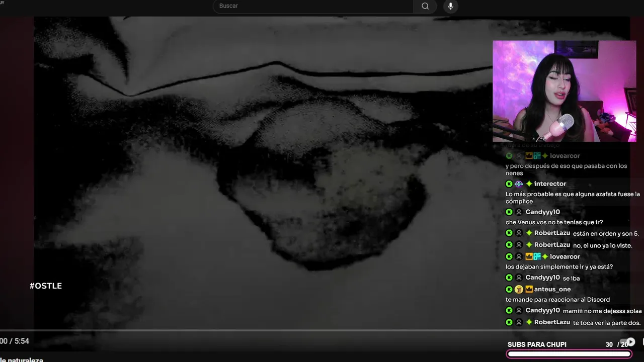The width and height of the screenshot is (644, 362).
Task: Open interector's username in chat
Action: pos(550,184)
